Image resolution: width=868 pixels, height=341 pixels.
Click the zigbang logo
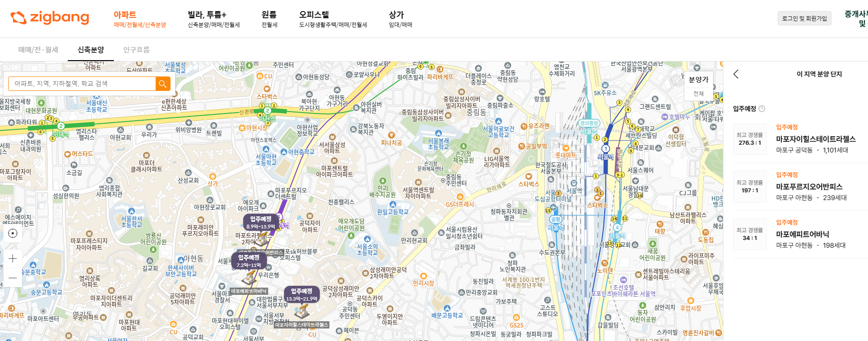click(50, 18)
